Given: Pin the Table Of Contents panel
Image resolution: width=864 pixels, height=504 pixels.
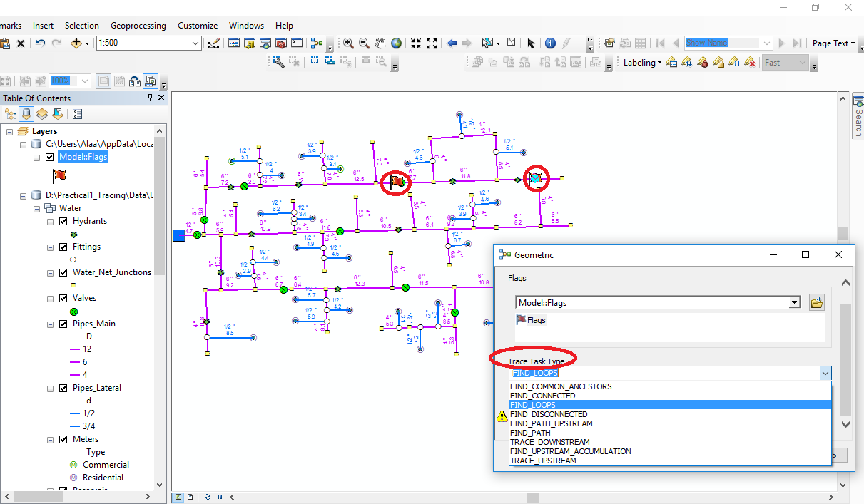Looking at the screenshot, I should [150, 98].
